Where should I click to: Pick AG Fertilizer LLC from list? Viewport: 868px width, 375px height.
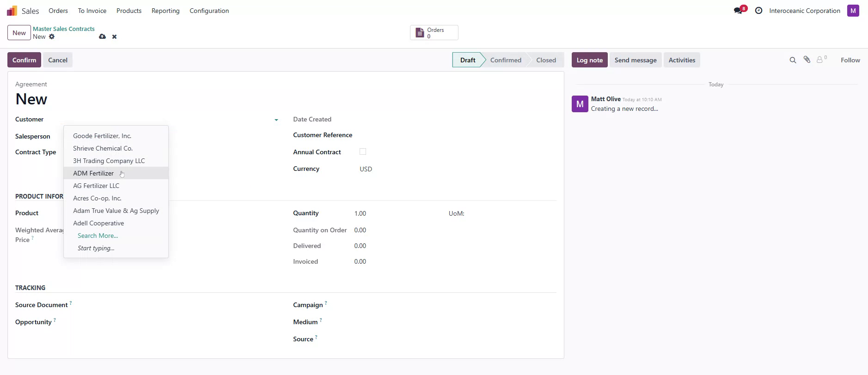coord(116,186)
